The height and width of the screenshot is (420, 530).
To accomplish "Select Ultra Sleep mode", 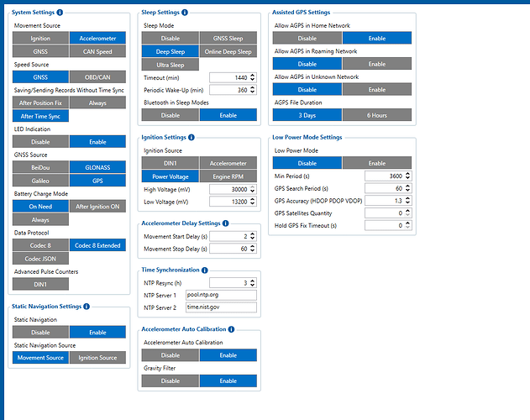I will 170,65.
